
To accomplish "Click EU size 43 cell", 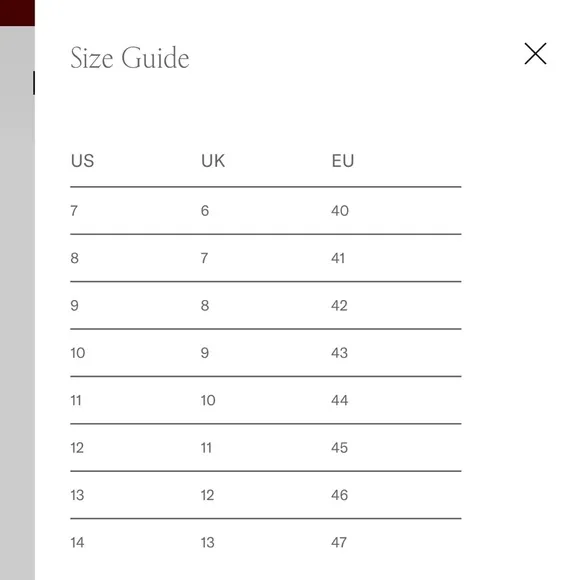I will point(340,353).
